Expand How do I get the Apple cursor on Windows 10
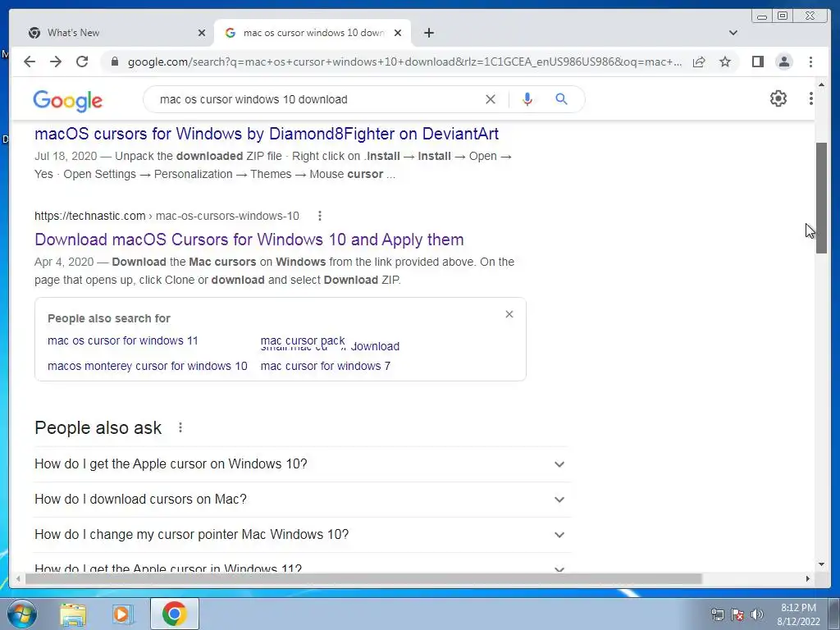Image resolution: width=840 pixels, height=630 pixels. [301, 464]
